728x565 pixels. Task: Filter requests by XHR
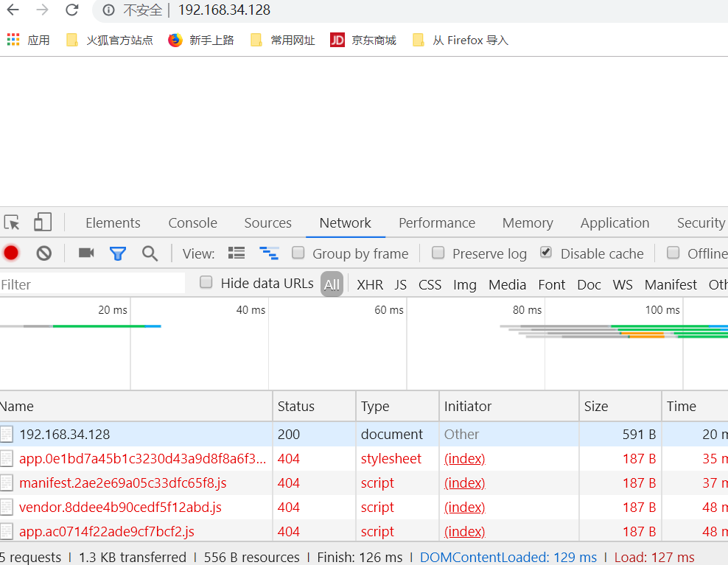click(370, 284)
